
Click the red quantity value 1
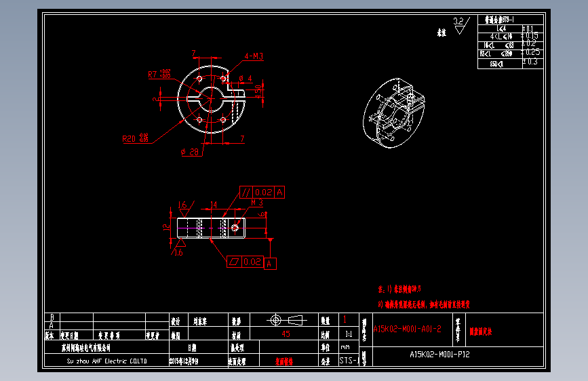click(x=345, y=319)
